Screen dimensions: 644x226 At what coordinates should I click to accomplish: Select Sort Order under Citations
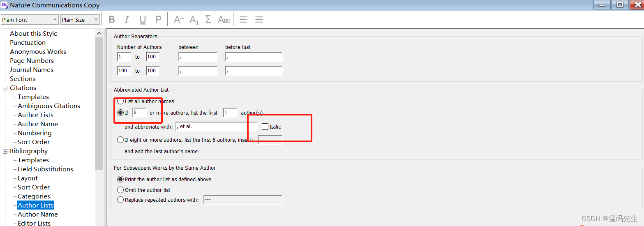tap(34, 142)
